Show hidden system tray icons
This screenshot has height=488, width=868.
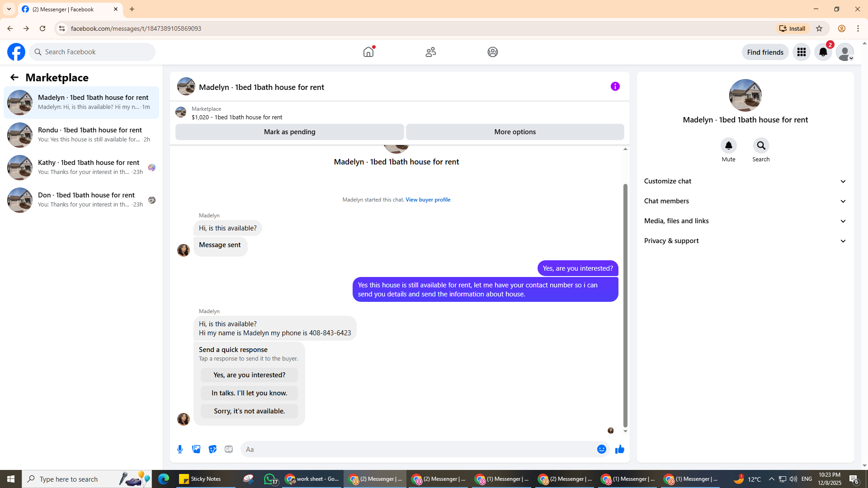click(772, 479)
